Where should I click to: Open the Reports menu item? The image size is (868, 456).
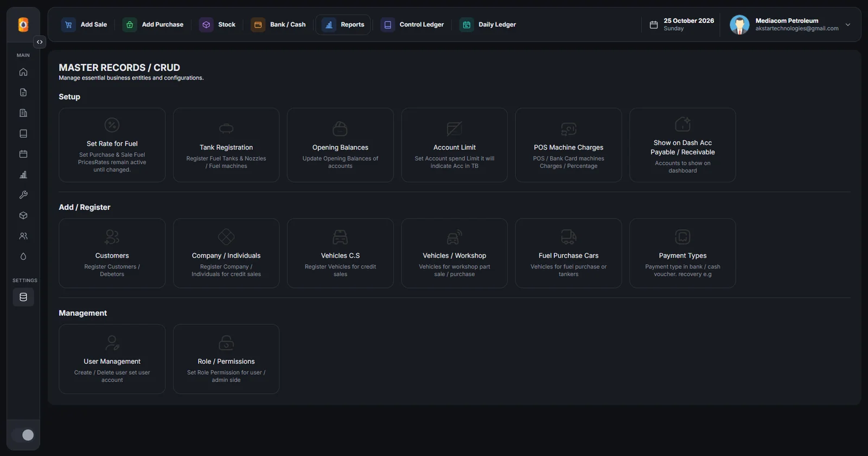pos(343,24)
